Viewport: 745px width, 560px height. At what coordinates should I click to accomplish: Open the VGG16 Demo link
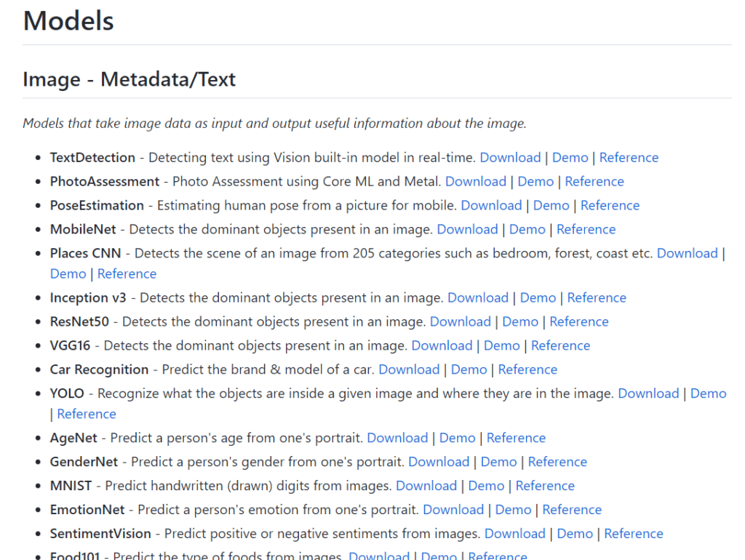coord(502,345)
